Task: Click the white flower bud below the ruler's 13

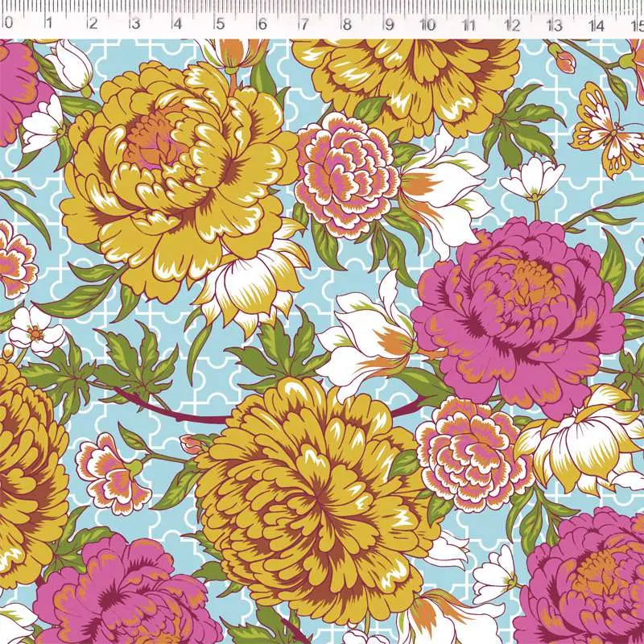Action: point(534,179)
